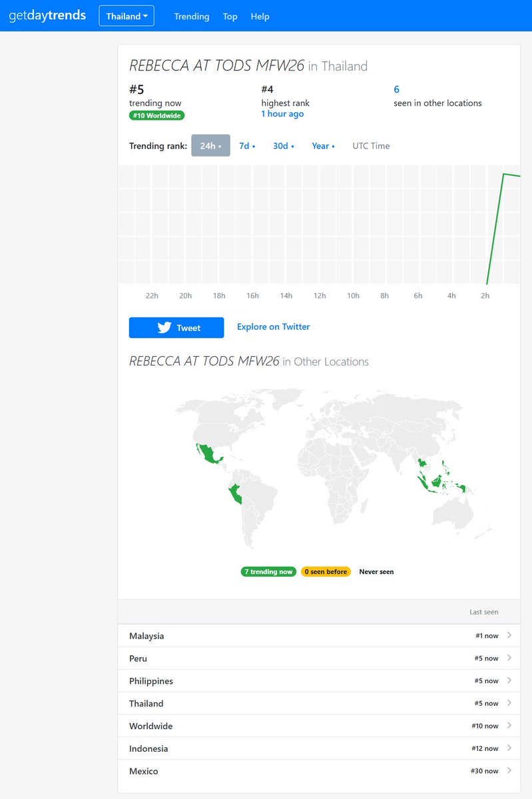Click the 'Last seen' column header

coord(483,612)
